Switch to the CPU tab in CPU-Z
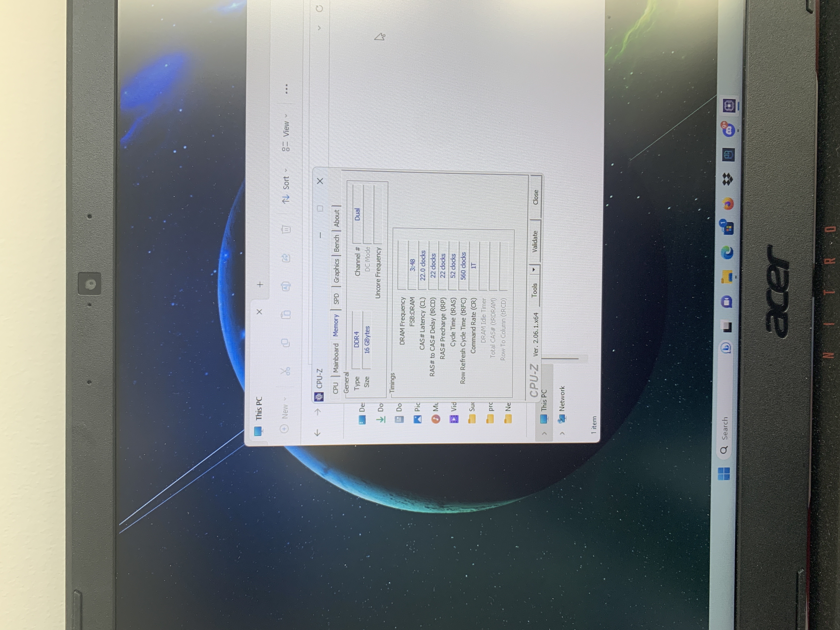The height and width of the screenshot is (630, 840). point(335,388)
